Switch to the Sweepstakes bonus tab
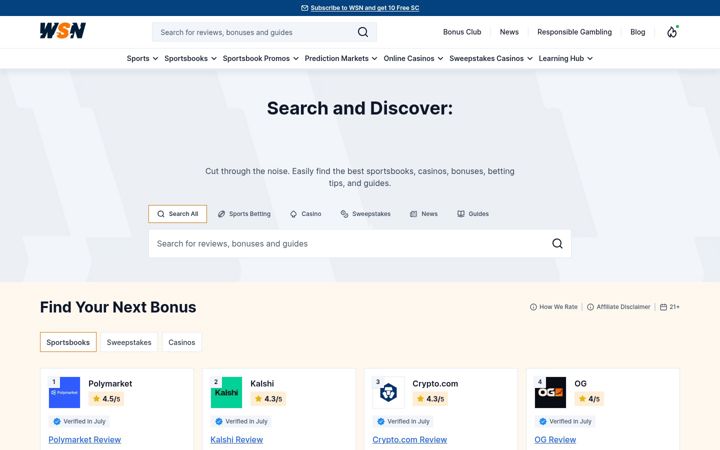Image resolution: width=720 pixels, height=450 pixels. [x=129, y=342]
